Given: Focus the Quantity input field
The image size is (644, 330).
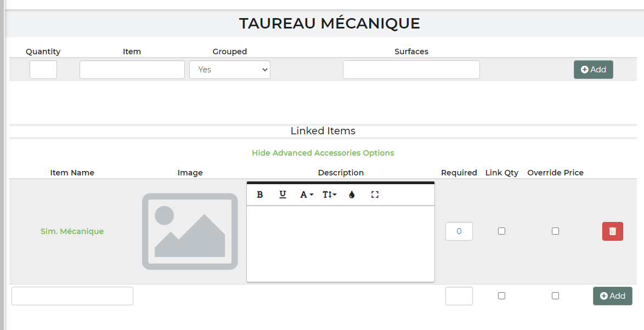Looking at the screenshot, I should (43, 70).
